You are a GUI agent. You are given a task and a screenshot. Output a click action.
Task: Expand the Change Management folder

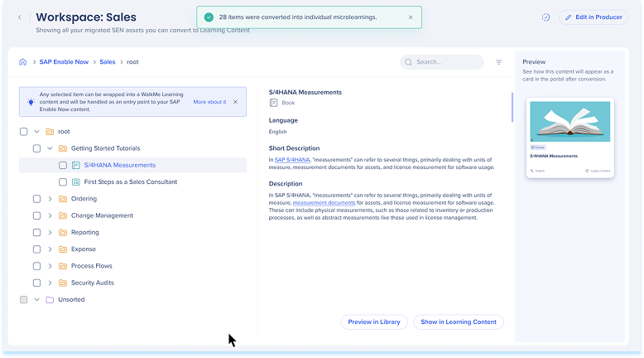(50, 215)
